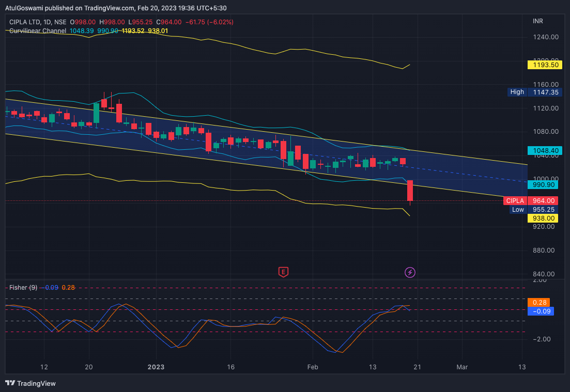This screenshot has width=570, height=392.
Task: Click the 1048.39 Curvilinear Channel value
Action: point(82,31)
